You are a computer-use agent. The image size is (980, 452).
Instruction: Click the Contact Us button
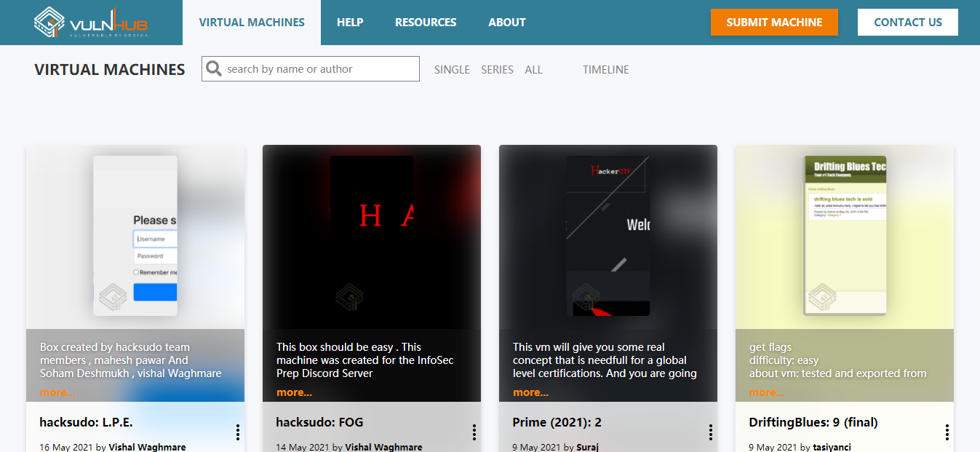pyautogui.click(x=908, y=22)
